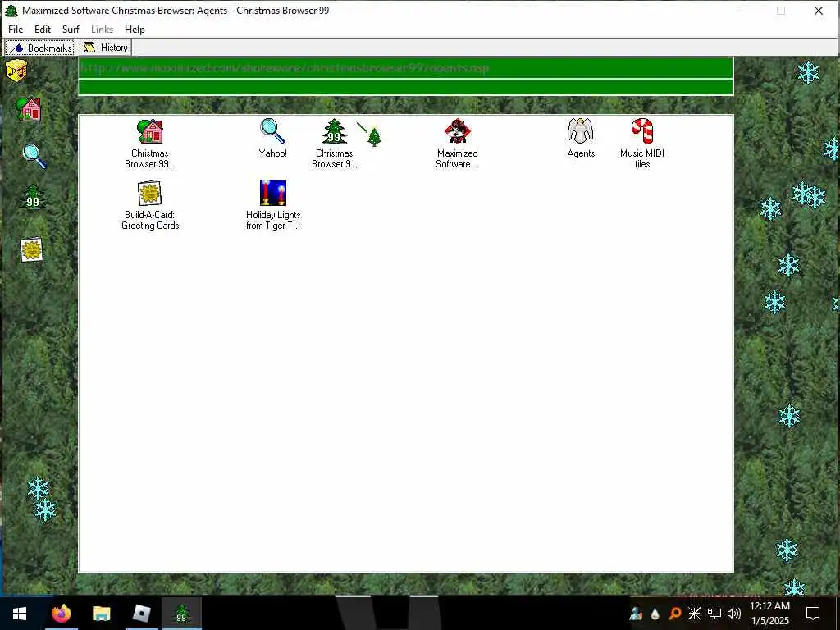Screen dimensions: 840x630
Task: Open the Edit menu
Action: 43,30
